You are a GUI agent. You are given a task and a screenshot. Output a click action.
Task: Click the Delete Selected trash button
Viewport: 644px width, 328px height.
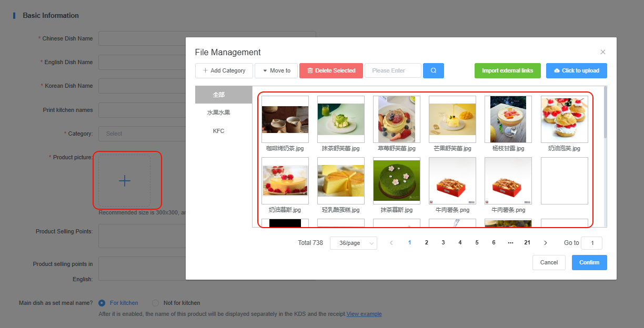(331, 70)
